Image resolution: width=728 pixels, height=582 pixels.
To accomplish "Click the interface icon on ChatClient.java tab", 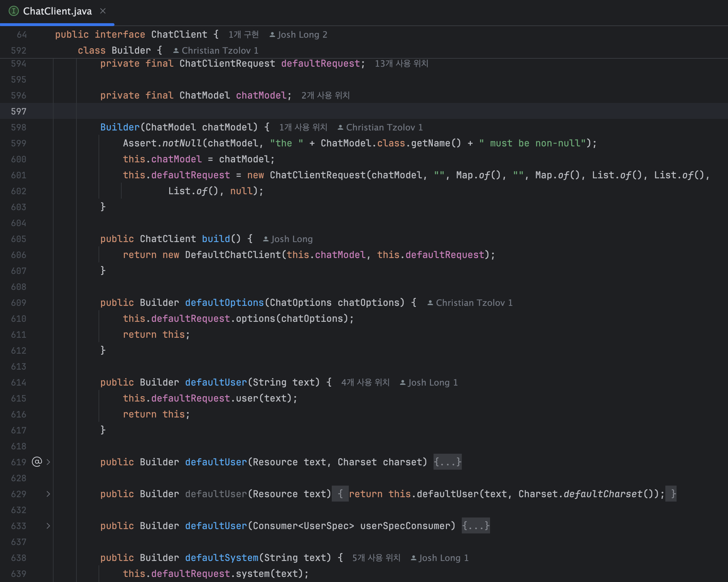I will (x=13, y=11).
